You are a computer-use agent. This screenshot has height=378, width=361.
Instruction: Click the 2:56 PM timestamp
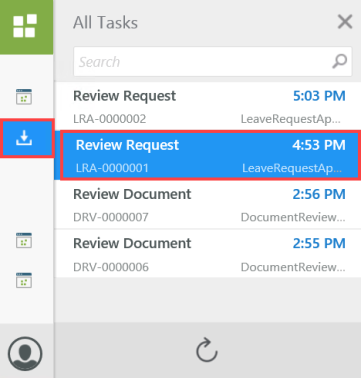click(x=319, y=194)
